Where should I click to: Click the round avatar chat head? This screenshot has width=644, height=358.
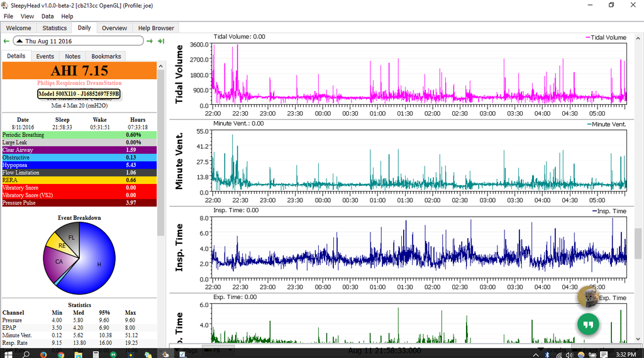587,298
